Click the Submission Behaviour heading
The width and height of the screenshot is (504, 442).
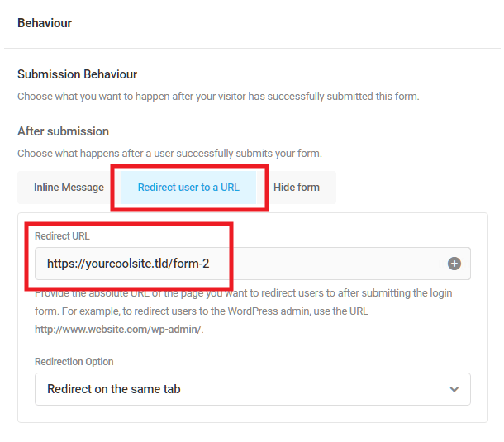coord(77,74)
